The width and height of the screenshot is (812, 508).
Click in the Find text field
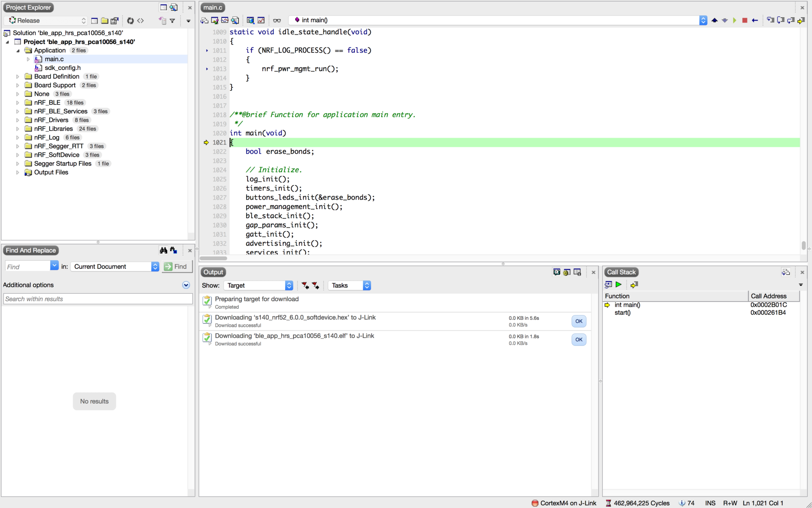pyautogui.click(x=27, y=267)
